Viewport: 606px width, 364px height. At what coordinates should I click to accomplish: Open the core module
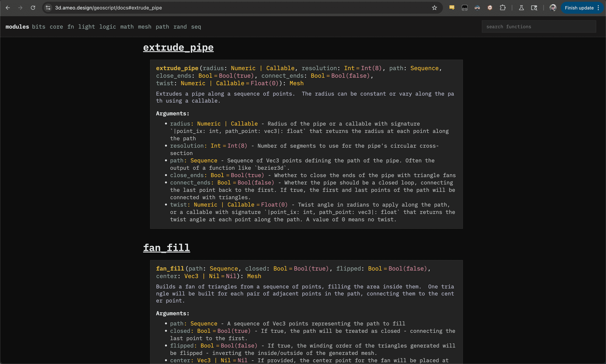(x=56, y=27)
